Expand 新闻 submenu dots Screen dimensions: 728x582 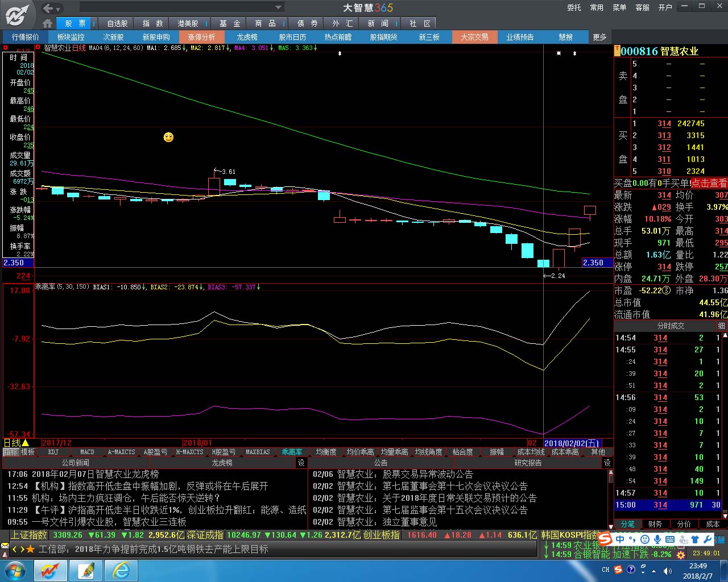396,23
